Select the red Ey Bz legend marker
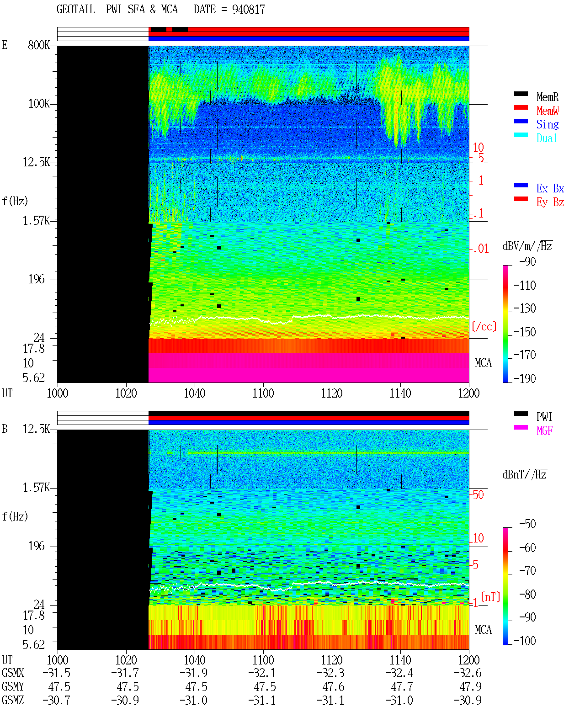 [521, 199]
